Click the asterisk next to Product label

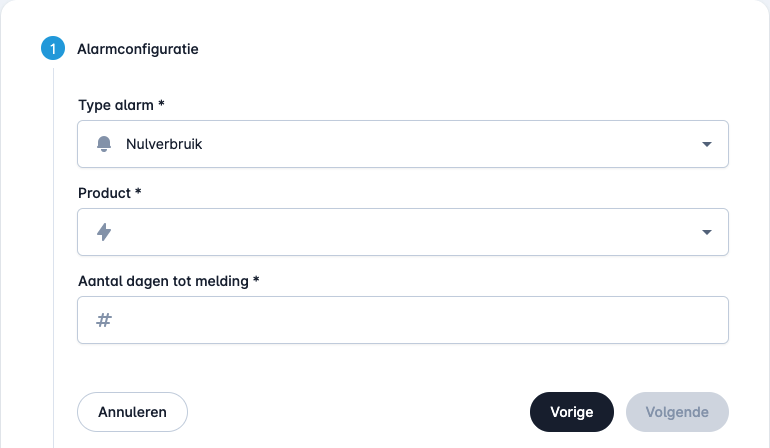click(x=138, y=191)
